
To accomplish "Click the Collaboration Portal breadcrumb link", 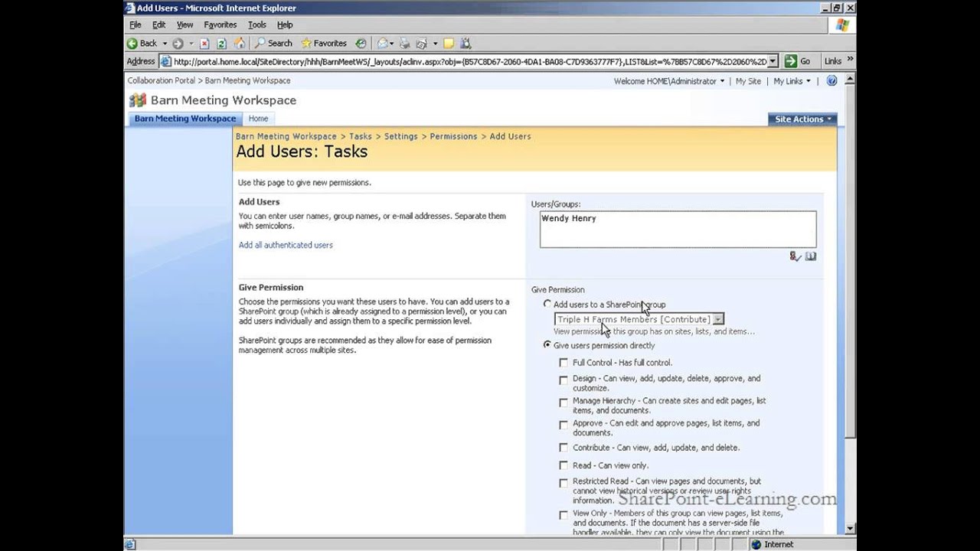I will pyautogui.click(x=162, y=80).
